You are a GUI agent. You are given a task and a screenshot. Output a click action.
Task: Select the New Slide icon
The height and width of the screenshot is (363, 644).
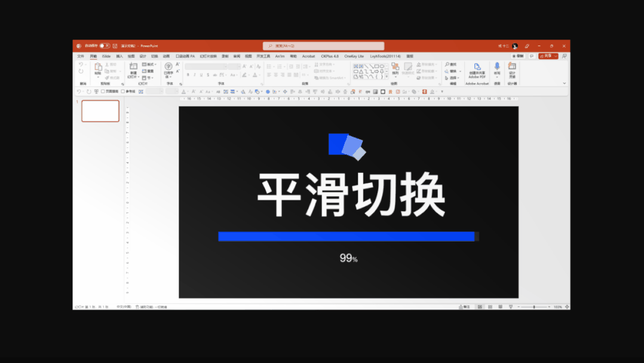pyautogui.click(x=133, y=68)
